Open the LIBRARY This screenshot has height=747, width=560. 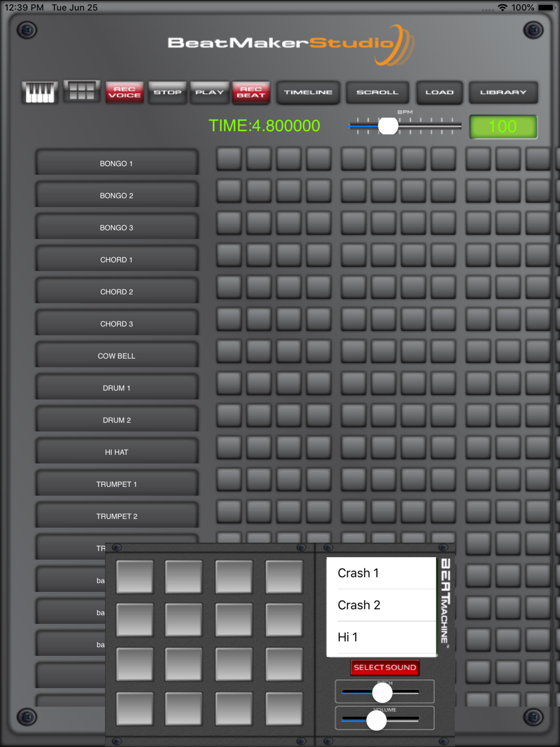point(503,92)
